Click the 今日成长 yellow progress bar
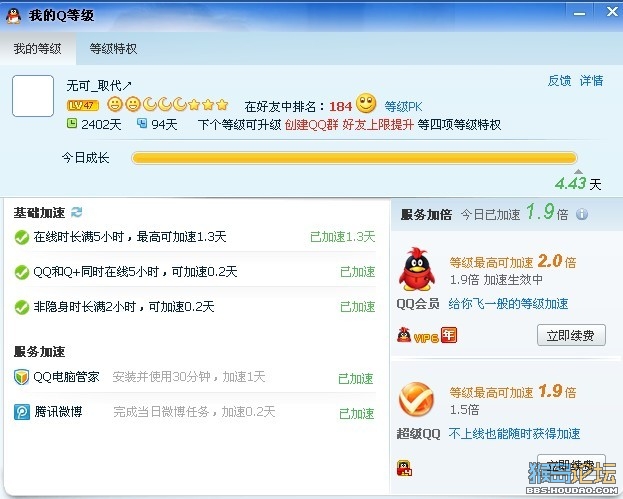The image size is (623, 499). tap(354, 158)
